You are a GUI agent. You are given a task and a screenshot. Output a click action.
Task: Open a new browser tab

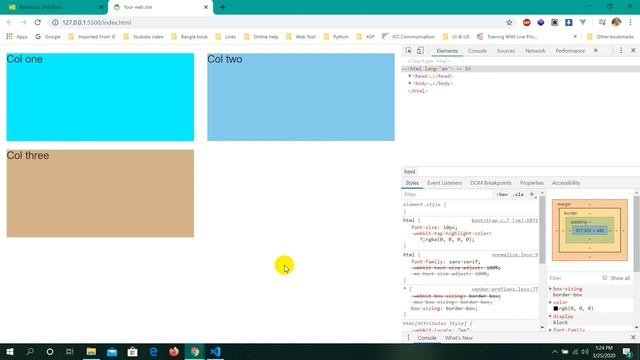tap(222, 7)
